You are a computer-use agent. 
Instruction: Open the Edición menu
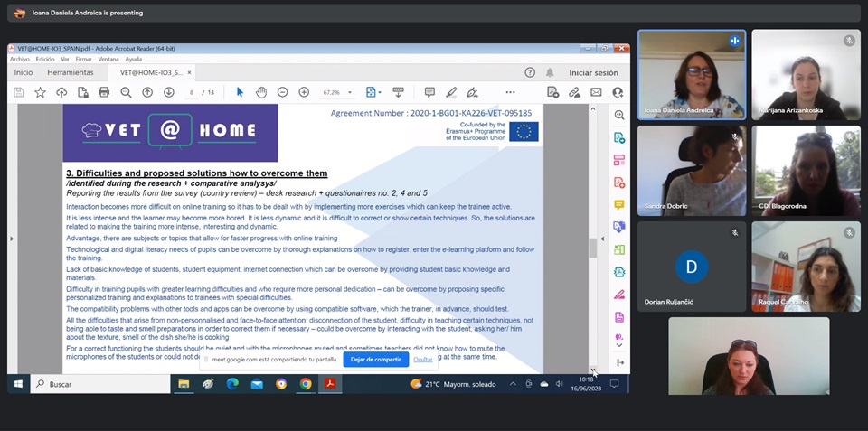click(x=45, y=59)
